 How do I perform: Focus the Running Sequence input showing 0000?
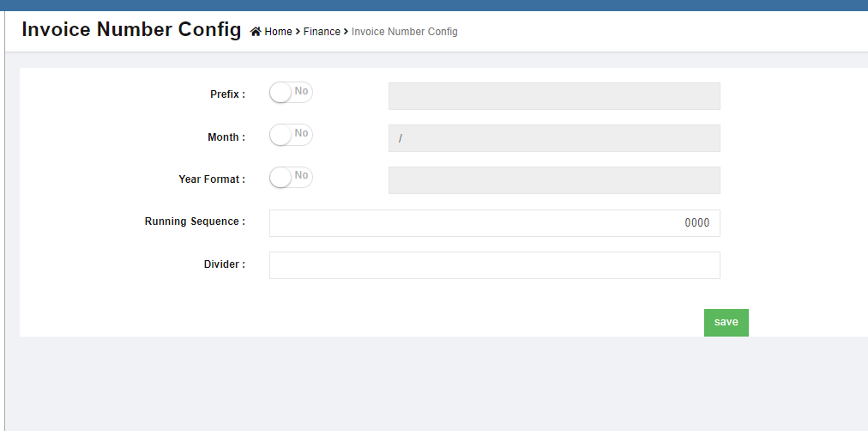coord(494,223)
